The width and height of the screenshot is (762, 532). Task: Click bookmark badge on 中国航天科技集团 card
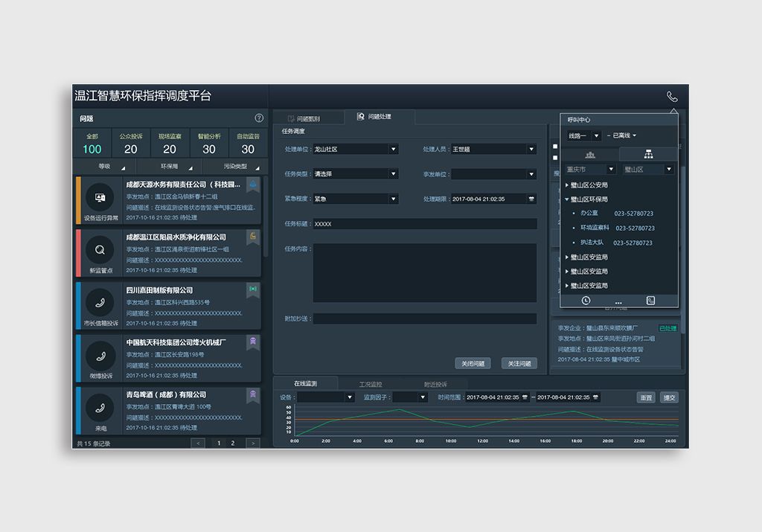coord(253,342)
